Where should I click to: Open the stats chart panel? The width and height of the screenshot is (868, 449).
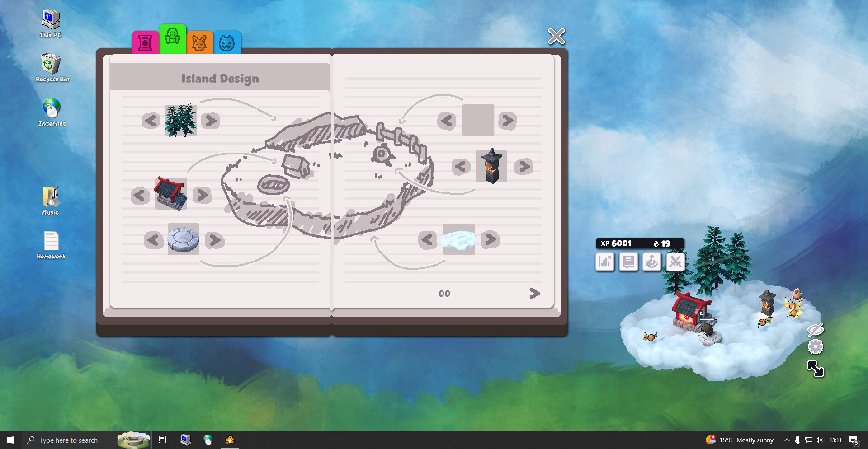pos(605,262)
